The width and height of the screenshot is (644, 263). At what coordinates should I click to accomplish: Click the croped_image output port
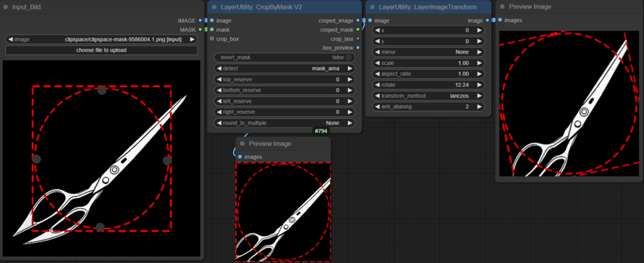(x=358, y=20)
